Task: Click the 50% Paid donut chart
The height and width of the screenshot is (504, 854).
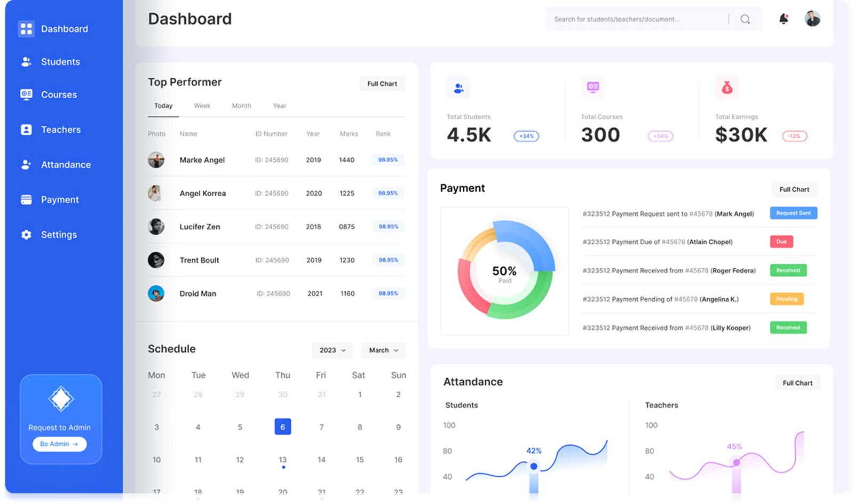Action: coord(505,270)
